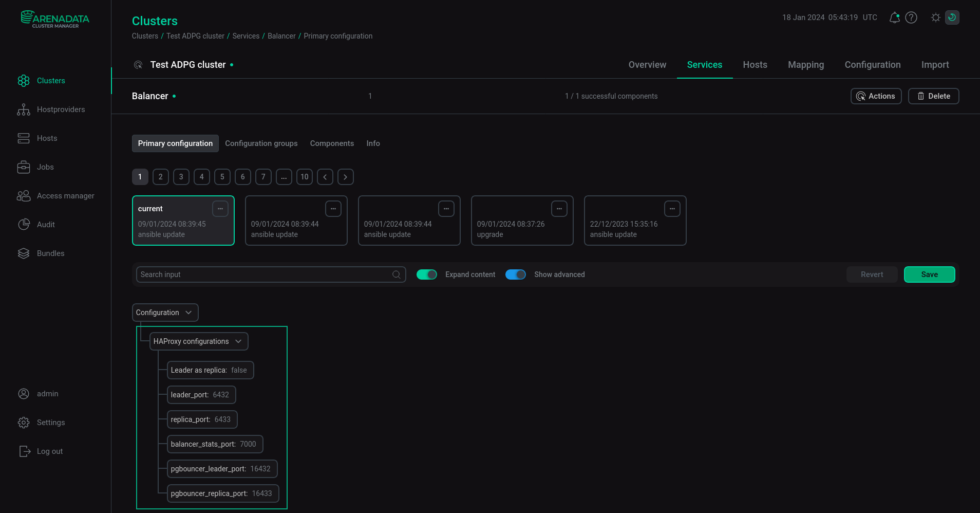Open Access manager users icon
This screenshot has height=513, width=980.
pos(24,196)
